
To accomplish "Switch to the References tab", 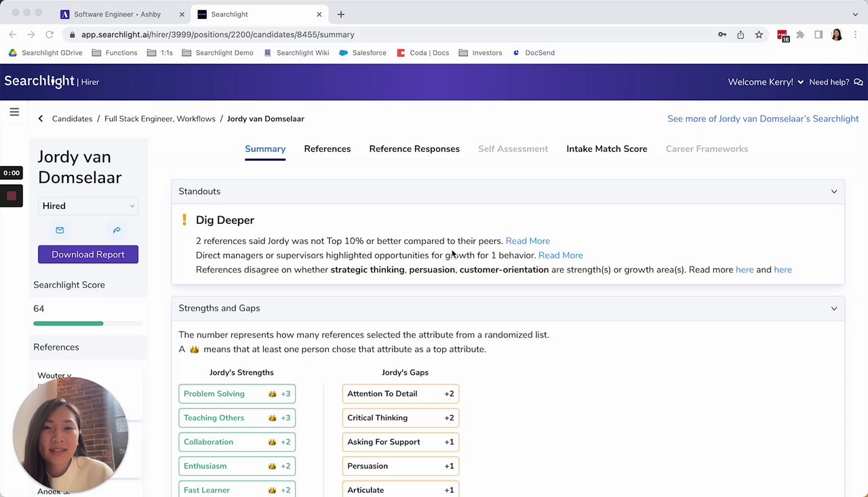I will (x=327, y=149).
